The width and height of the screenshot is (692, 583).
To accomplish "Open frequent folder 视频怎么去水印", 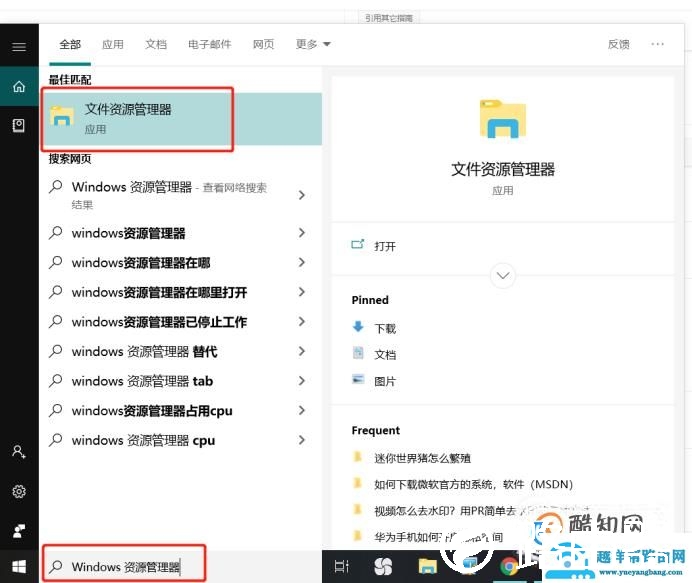I will pos(446,511).
